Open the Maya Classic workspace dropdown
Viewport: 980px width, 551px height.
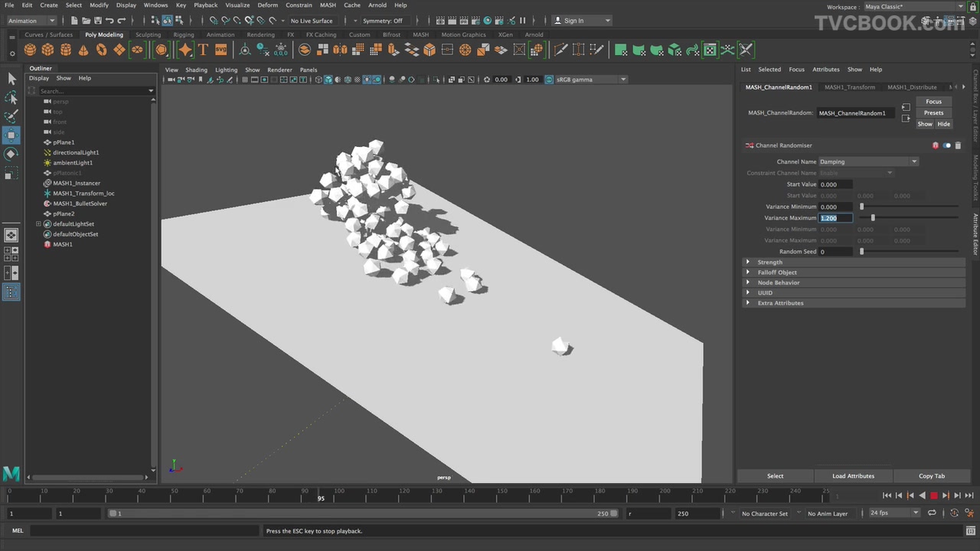point(914,7)
